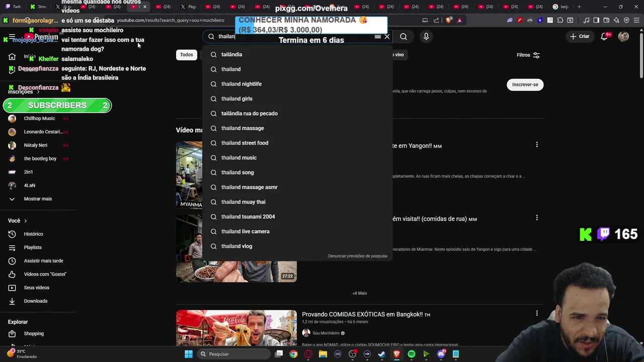Click the YouTube search magnifier button

tap(404, 36)
